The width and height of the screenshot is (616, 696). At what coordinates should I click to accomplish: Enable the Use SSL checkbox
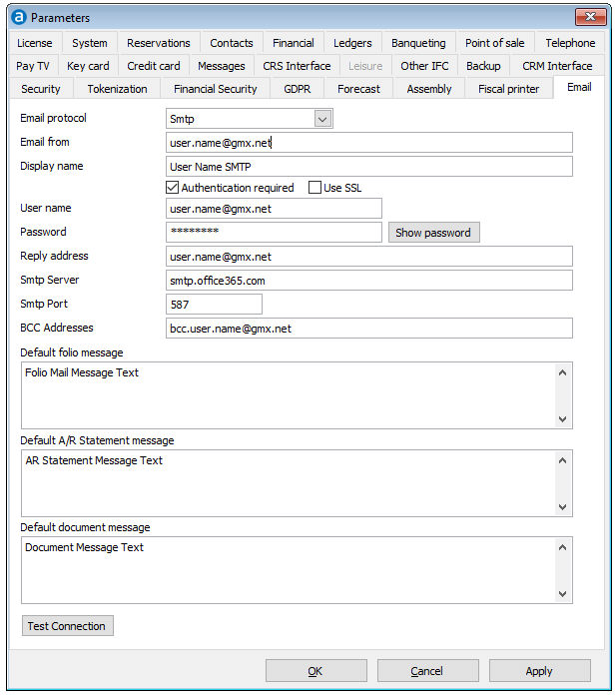pos(314,188)
